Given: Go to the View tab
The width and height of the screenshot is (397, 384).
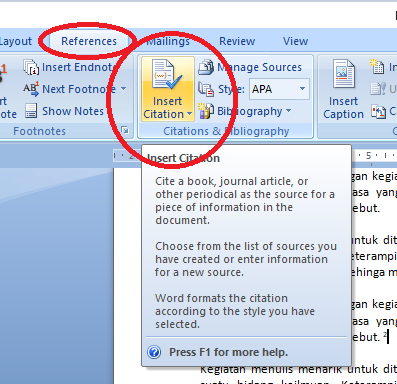Looking at the screenshot, I should coord(295,41).
